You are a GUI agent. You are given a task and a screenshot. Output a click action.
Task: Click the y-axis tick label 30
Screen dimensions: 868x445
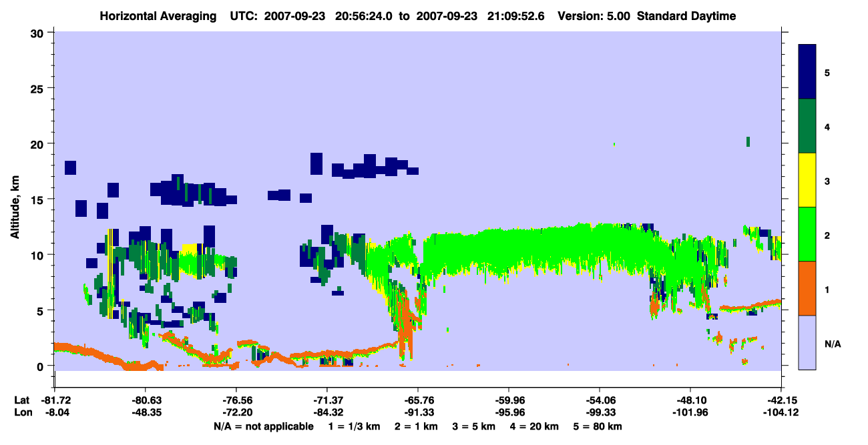point(39,32)
